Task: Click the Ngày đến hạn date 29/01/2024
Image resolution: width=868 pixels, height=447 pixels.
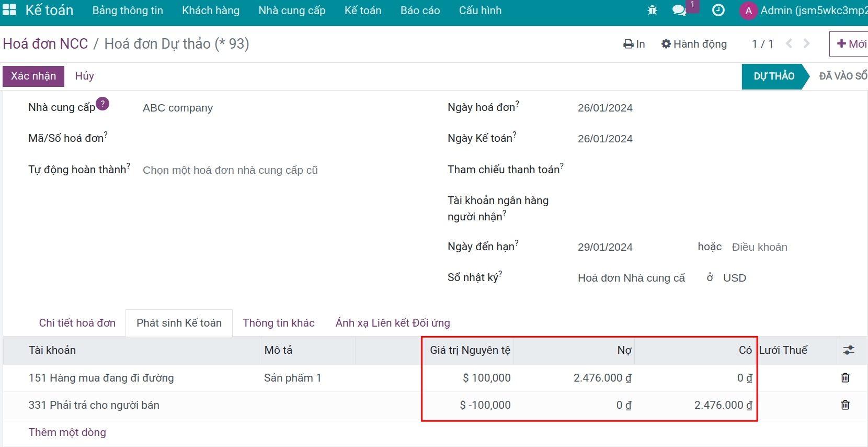Action: coord(605,247)
